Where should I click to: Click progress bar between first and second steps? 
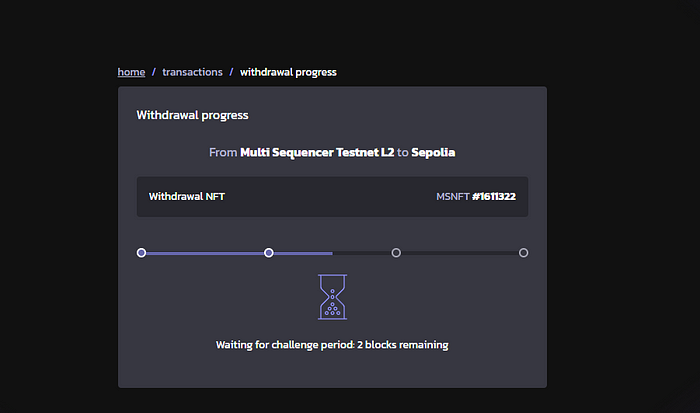[x=205, y=253]
